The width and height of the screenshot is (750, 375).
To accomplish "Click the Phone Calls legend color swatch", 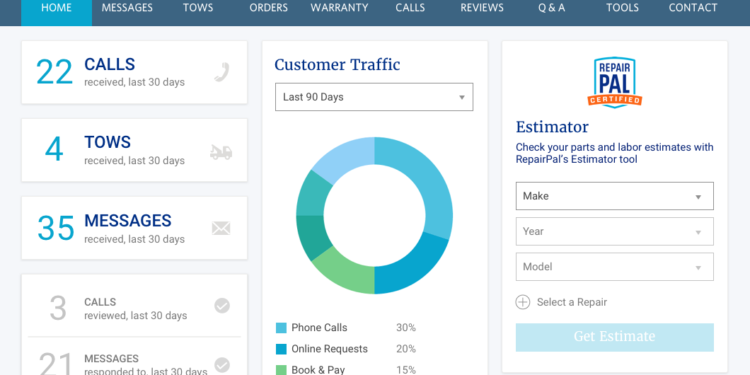I will (x=281, y=328).
